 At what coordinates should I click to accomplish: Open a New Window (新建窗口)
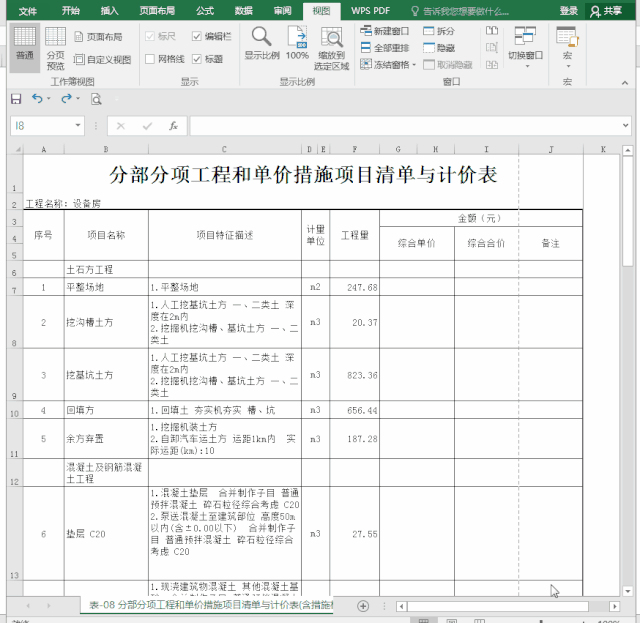click(384, 31)
